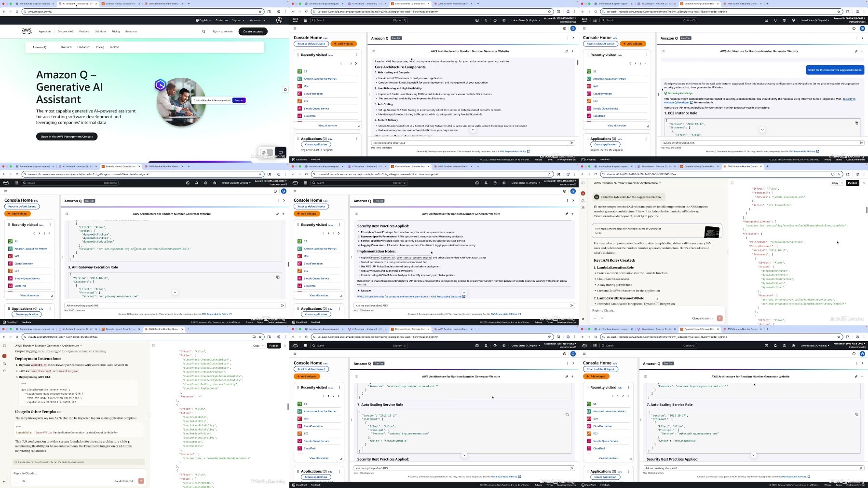Click the aws logo on the Amazon Q marketing page
This screenshot has width=868, height=488.
pyautogui.click(x=27, y=31)
